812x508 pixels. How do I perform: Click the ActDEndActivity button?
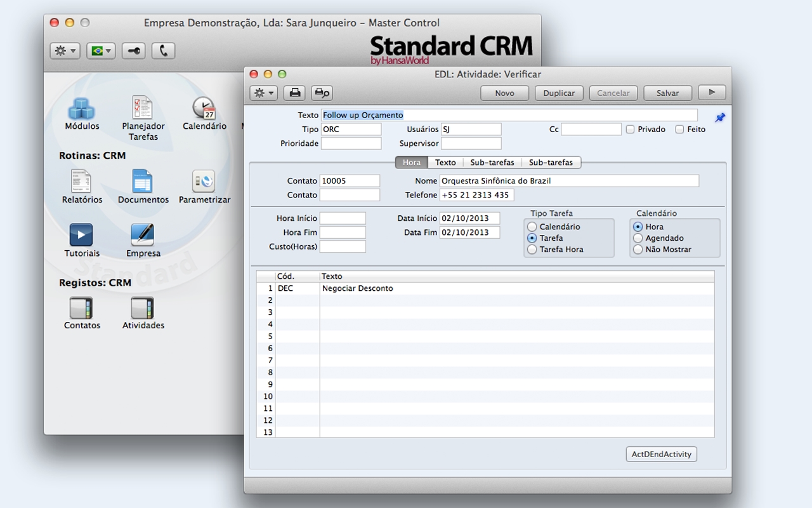pyautogui.click(x=662, y=455)
